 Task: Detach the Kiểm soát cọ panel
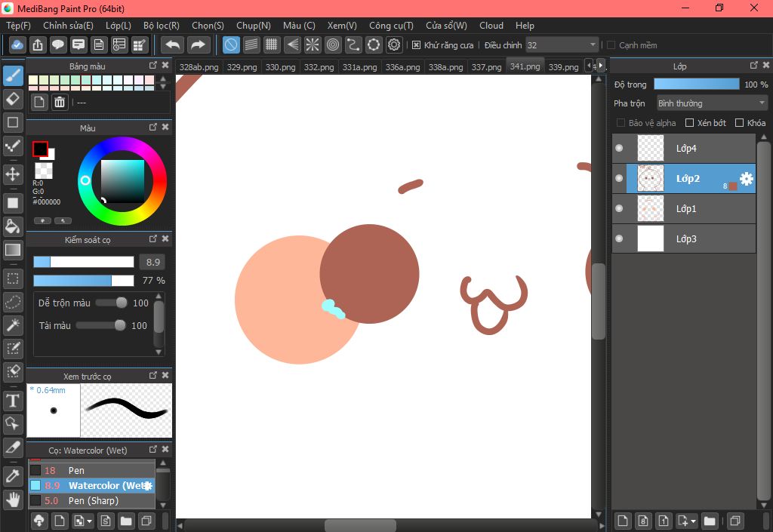click(152, 238)
